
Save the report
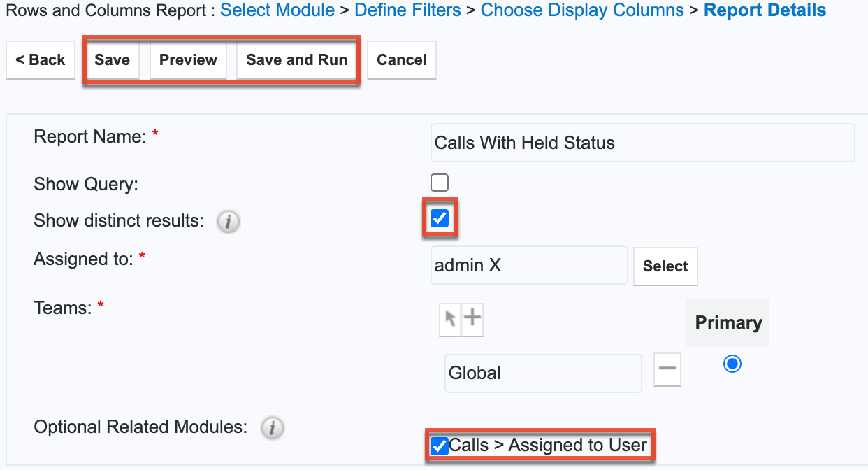click(x=112, y=60)
